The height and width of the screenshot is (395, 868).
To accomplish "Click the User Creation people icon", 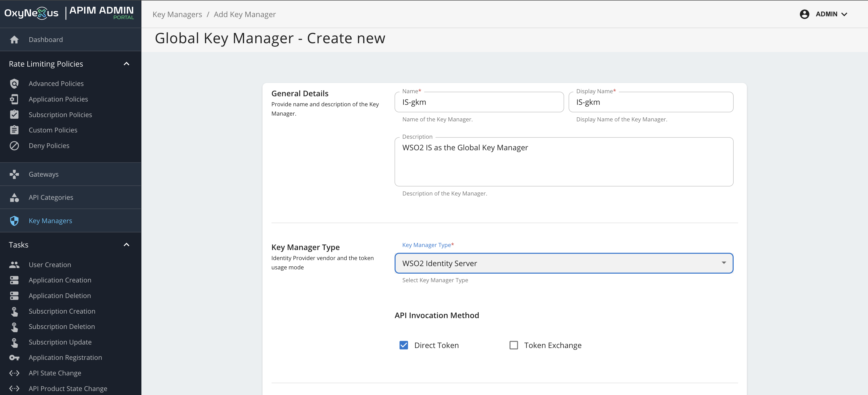I will coord(14,265).
